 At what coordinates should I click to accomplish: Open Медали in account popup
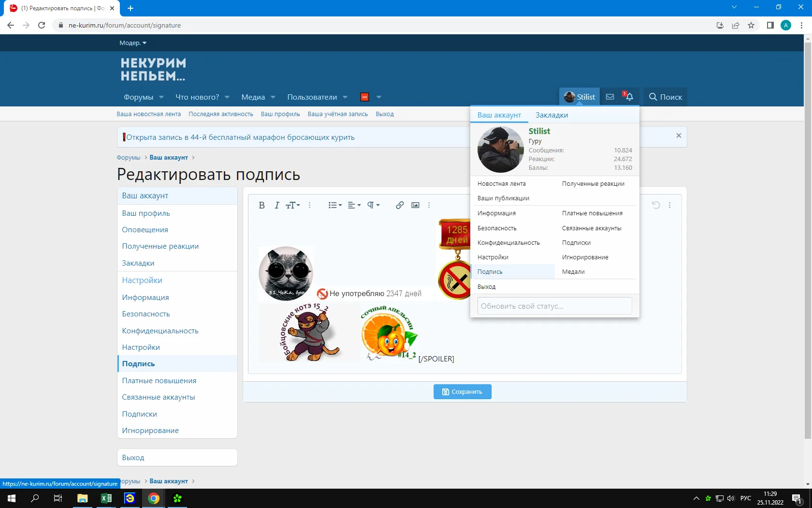573,272
